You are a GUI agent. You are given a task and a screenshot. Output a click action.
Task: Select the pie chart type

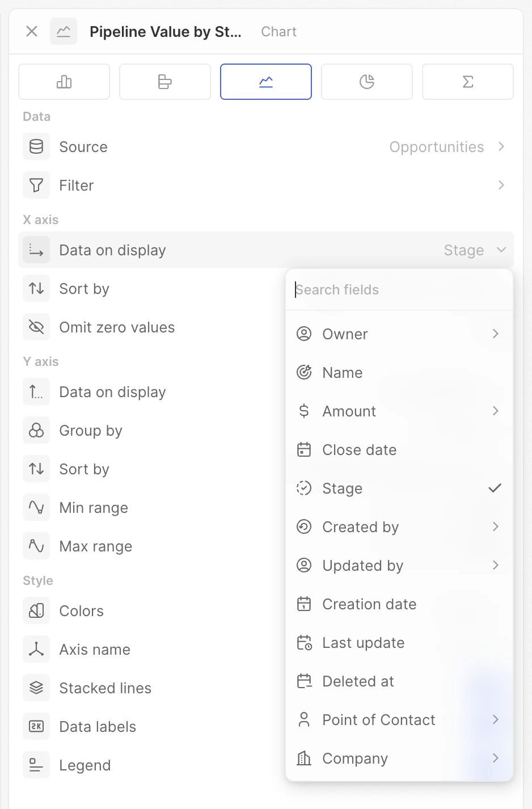[x=367, y=82]
